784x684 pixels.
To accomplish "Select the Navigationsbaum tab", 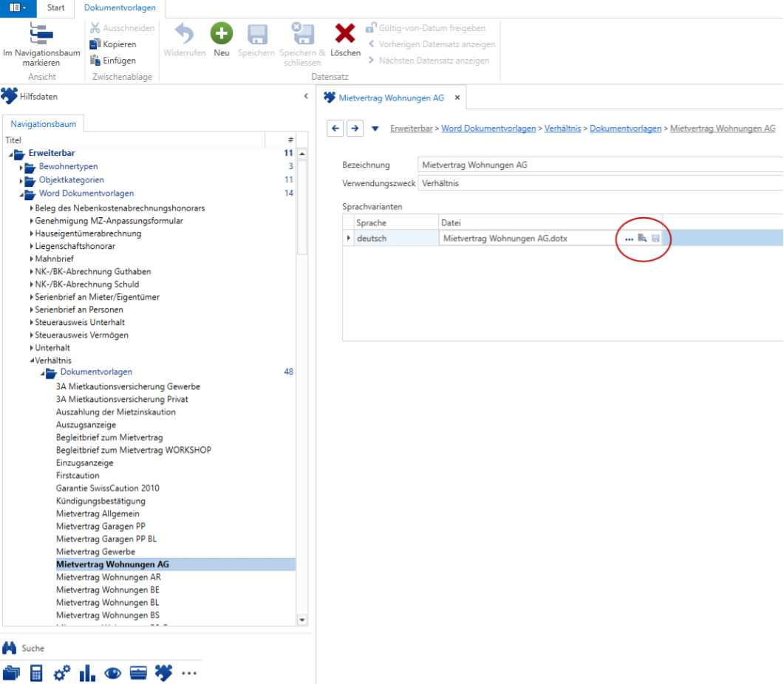I will point(44,124).
